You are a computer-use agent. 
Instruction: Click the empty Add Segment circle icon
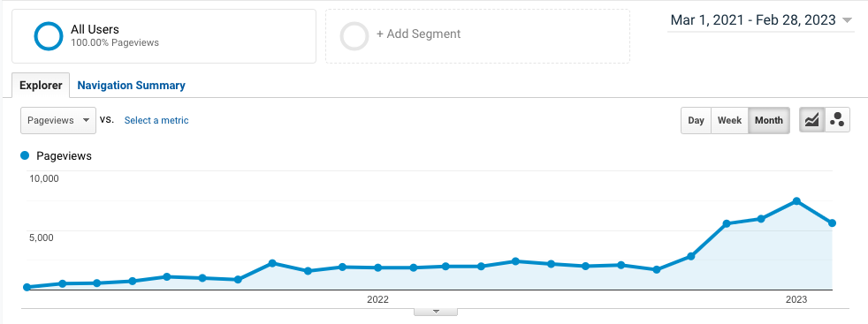click(354, 36)
